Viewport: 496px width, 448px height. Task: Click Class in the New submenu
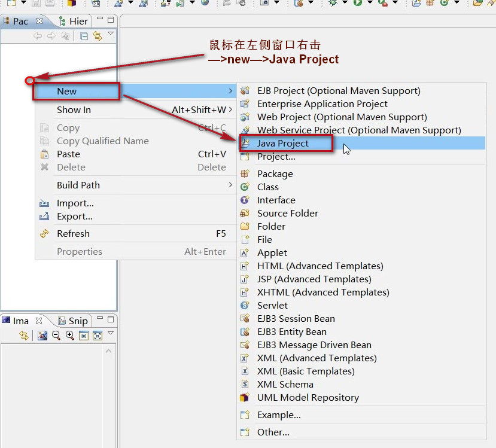point(268,187)
